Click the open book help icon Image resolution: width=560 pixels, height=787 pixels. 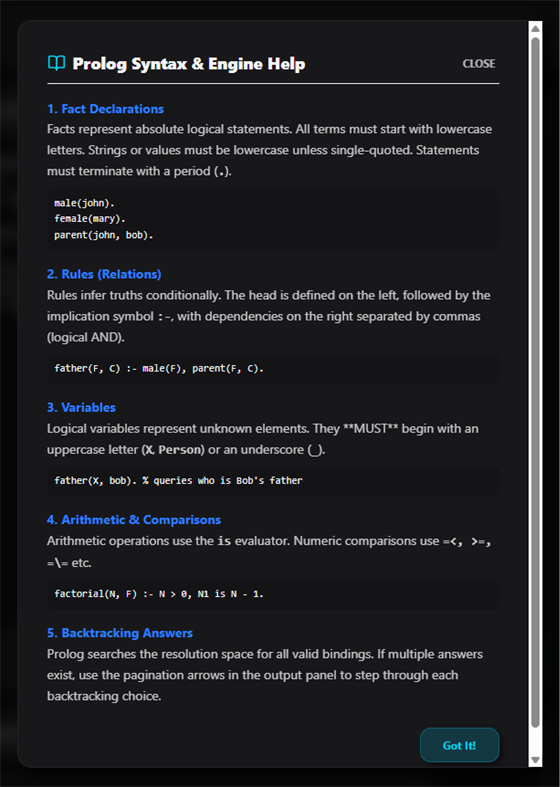pos(57,63)
